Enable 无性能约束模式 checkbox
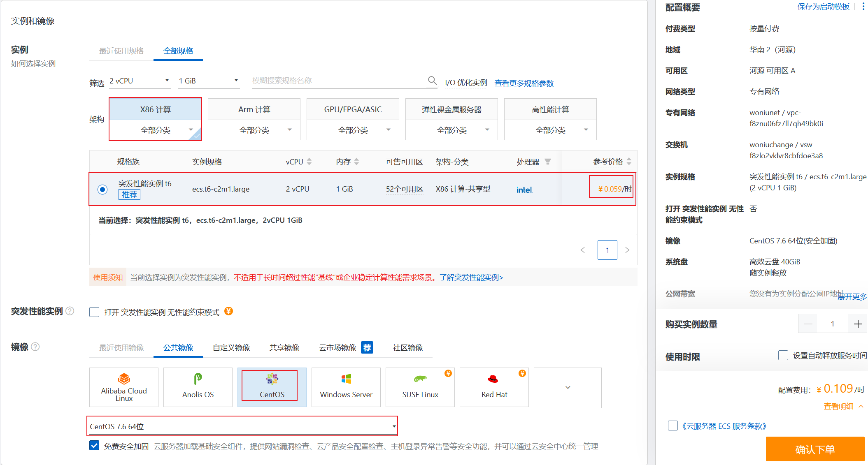868x465 pixels. point(94,312)
